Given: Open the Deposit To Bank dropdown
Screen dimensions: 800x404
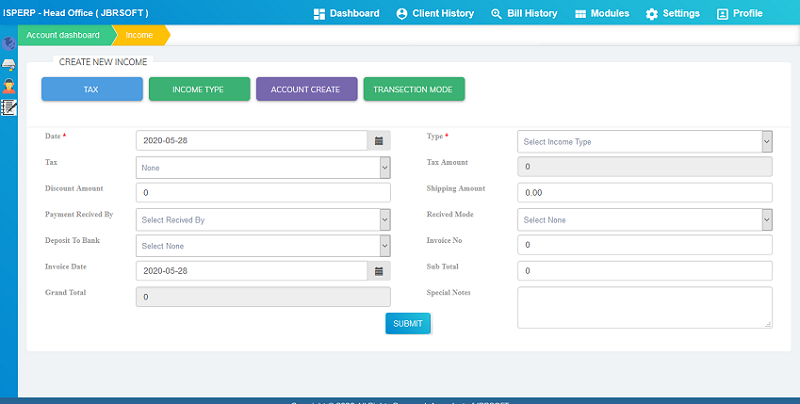Looking at the screenshot, I should (x=262, y=246).
